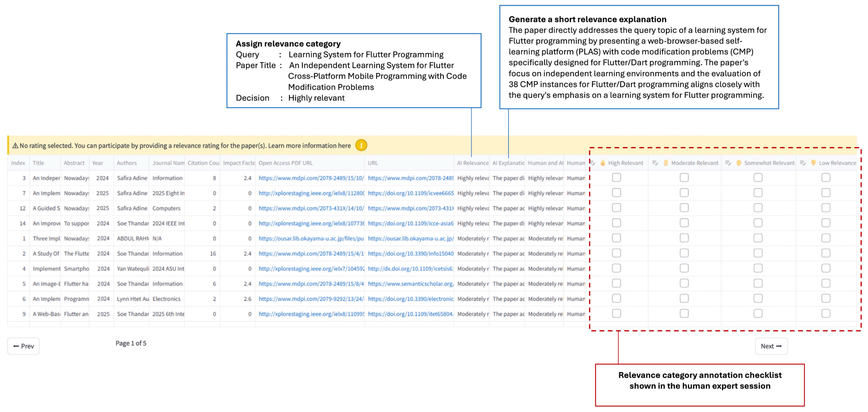The image size is (868, 412).
Task: Click the Authors column header
Action: (x=131, y=163)
